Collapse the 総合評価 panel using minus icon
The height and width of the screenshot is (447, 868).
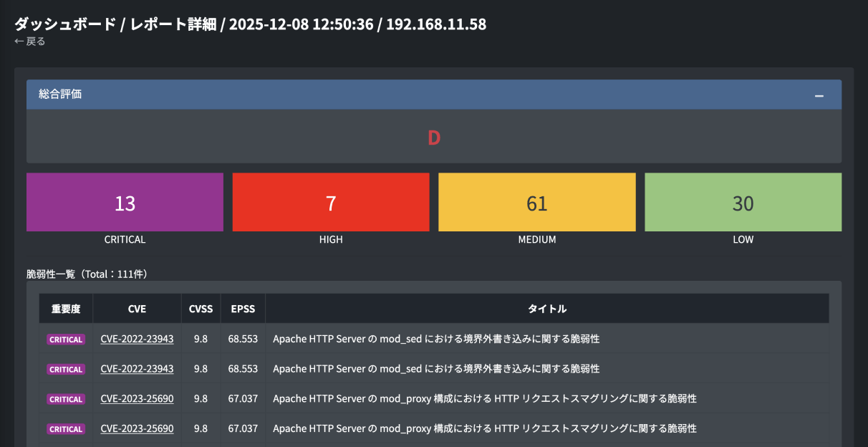tap(819, 95)
